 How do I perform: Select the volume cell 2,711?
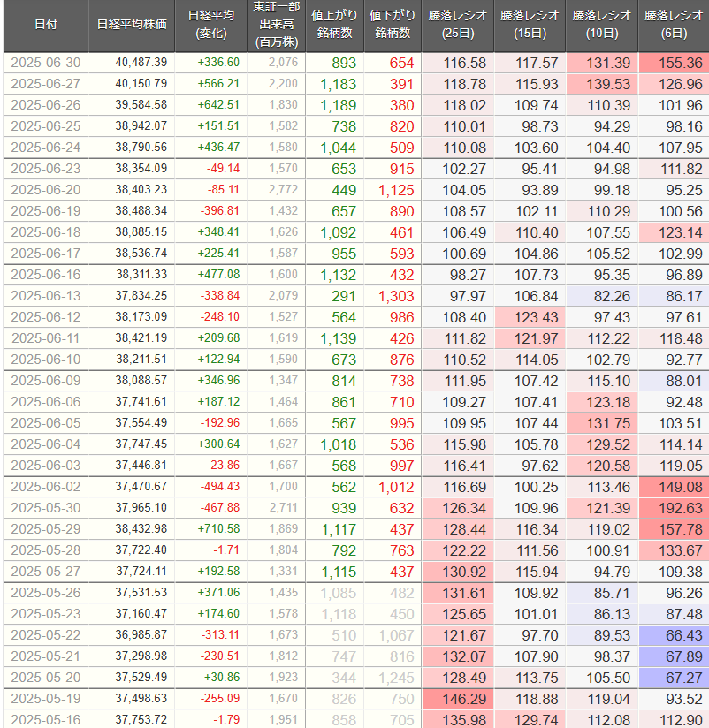pyautogui.click(x=277, y=508)
